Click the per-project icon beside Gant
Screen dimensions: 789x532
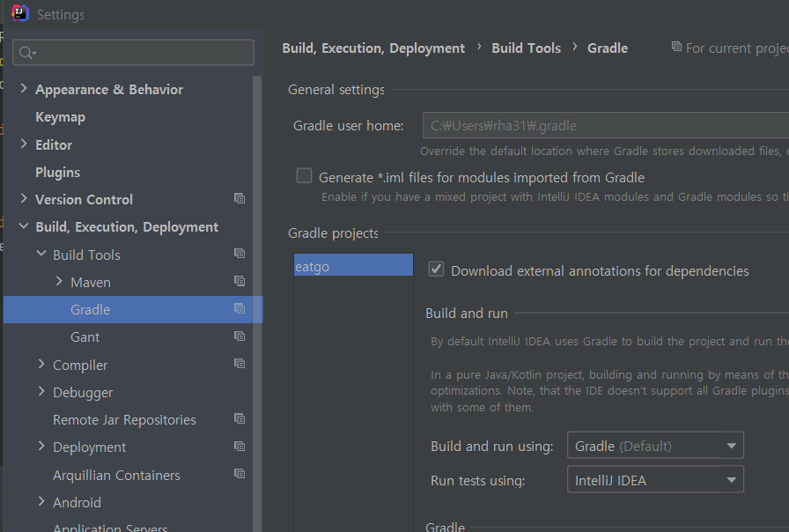[240, 336]
